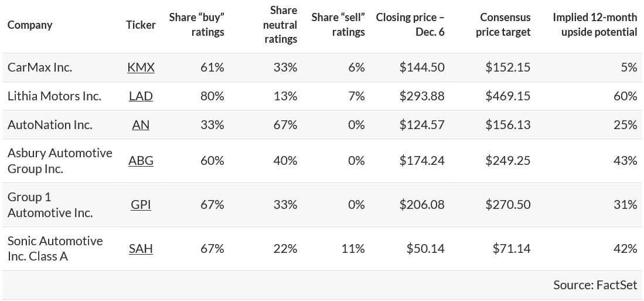This screenshot has height=301, width=644.
Task: Open the KMX ticker link
Action: [x=141, y=67]
